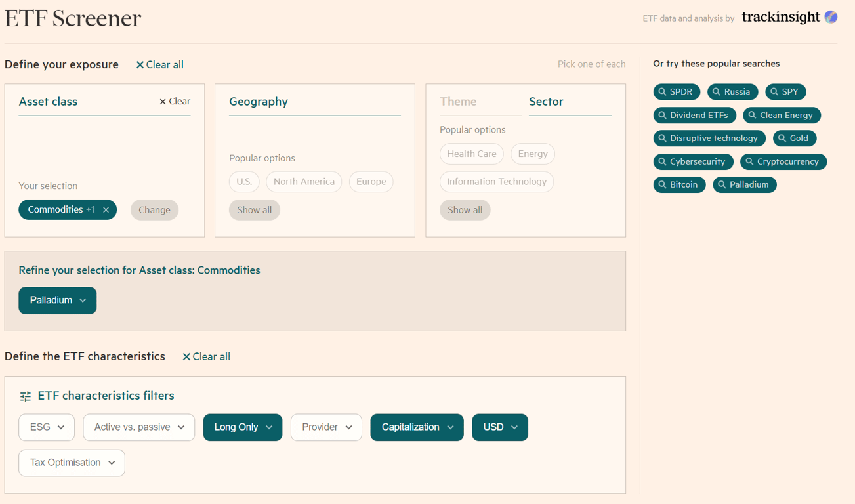Click the search icon on the Cryptocurrency chip

click(750, 161)
